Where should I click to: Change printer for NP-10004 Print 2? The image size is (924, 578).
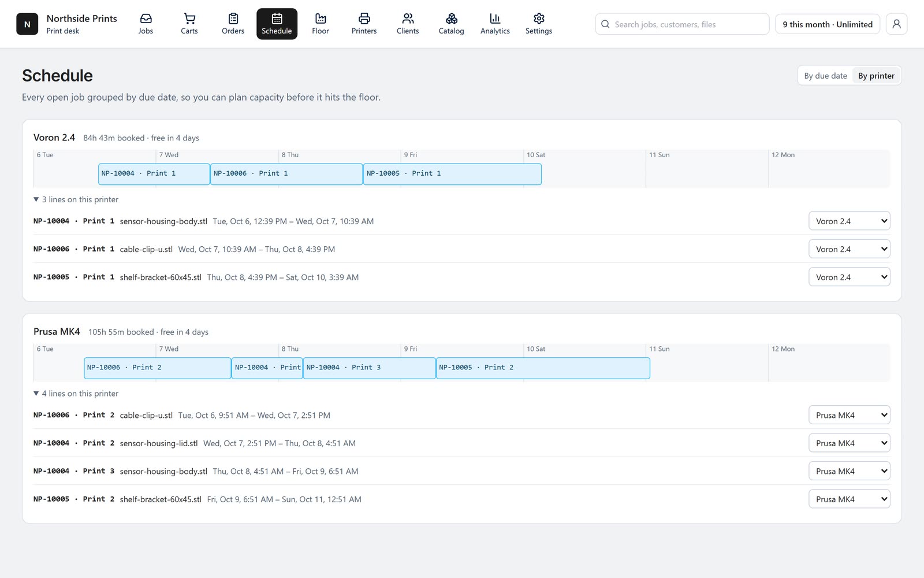click(x=849, y=443)
